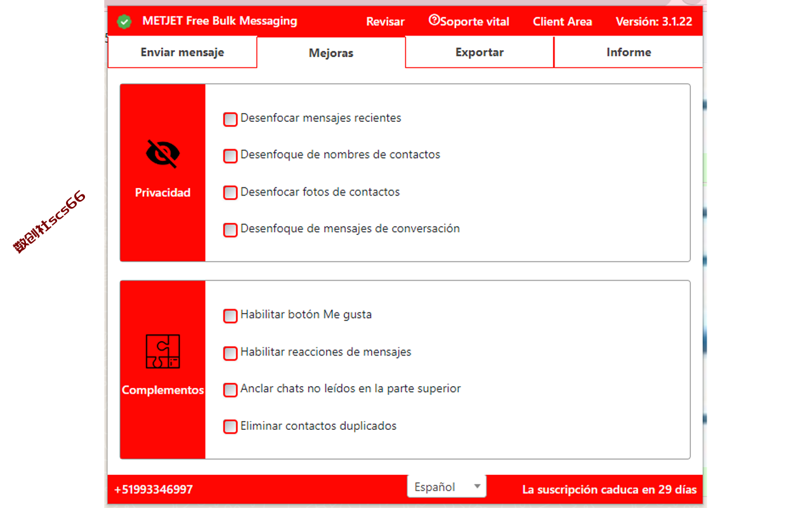Enable Habilitar reacciones de mensajes
812x508 pixels.
[230, 353]
